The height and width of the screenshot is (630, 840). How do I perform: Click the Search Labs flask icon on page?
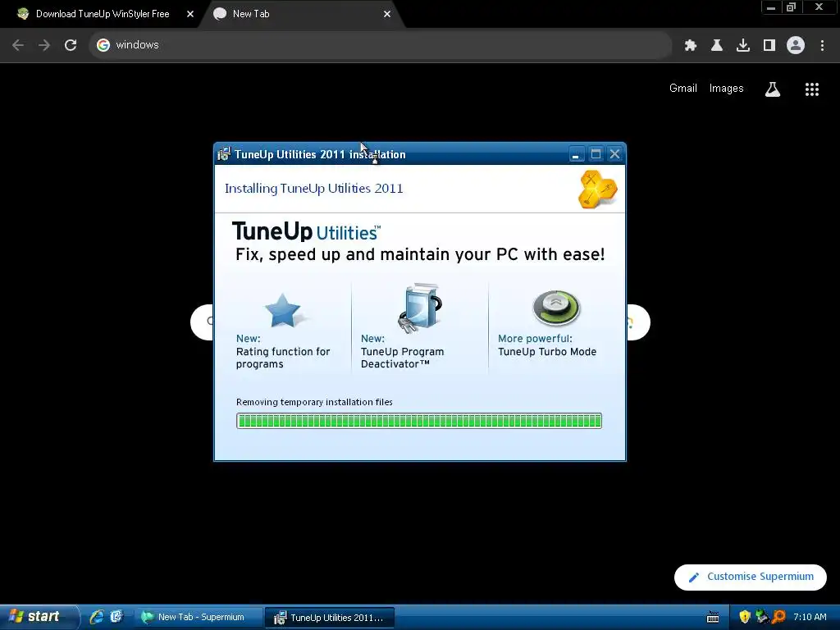tap(773, 89)
